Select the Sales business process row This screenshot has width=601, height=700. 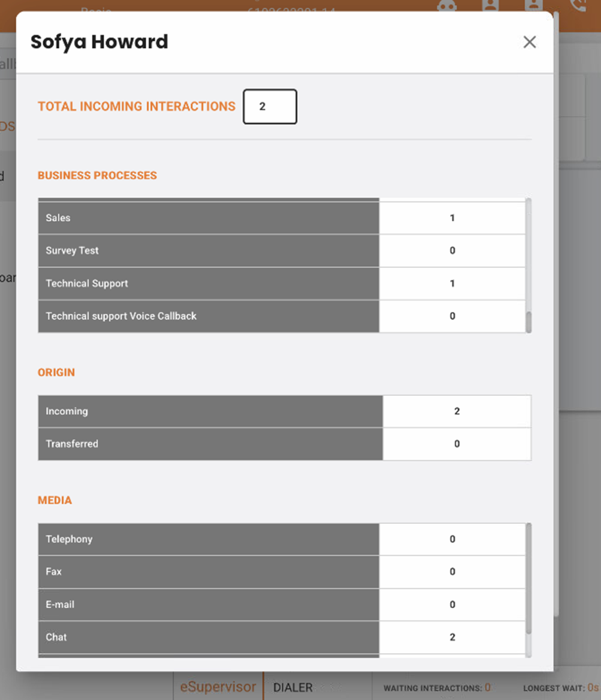point(209,218)
